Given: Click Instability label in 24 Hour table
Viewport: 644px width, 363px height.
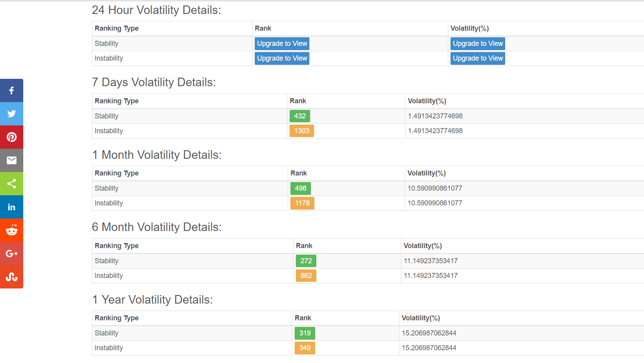Looking at the screenshot, I should [x=109, y=58].
